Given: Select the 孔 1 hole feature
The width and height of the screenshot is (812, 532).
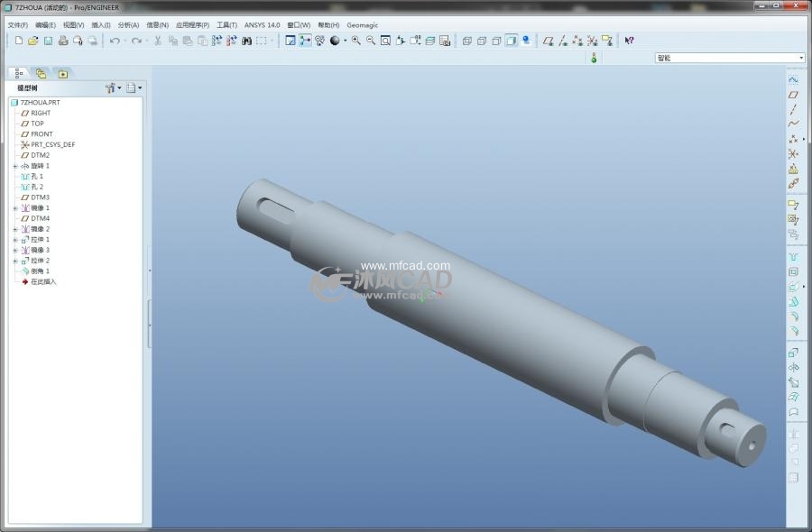Looking at the screenshot, I should coord(32,177).
